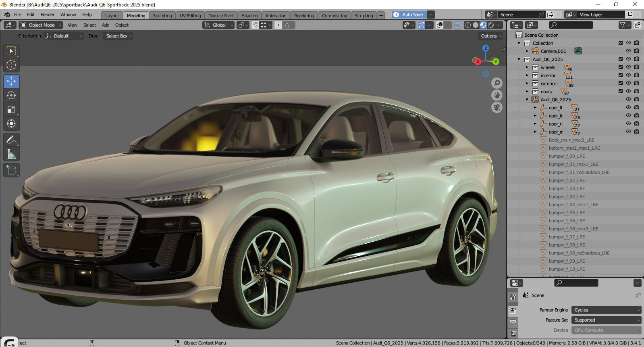The image size is (644, 347).
Task: Uncheck the wheels collection checkbox
Action: click(621, 67)
